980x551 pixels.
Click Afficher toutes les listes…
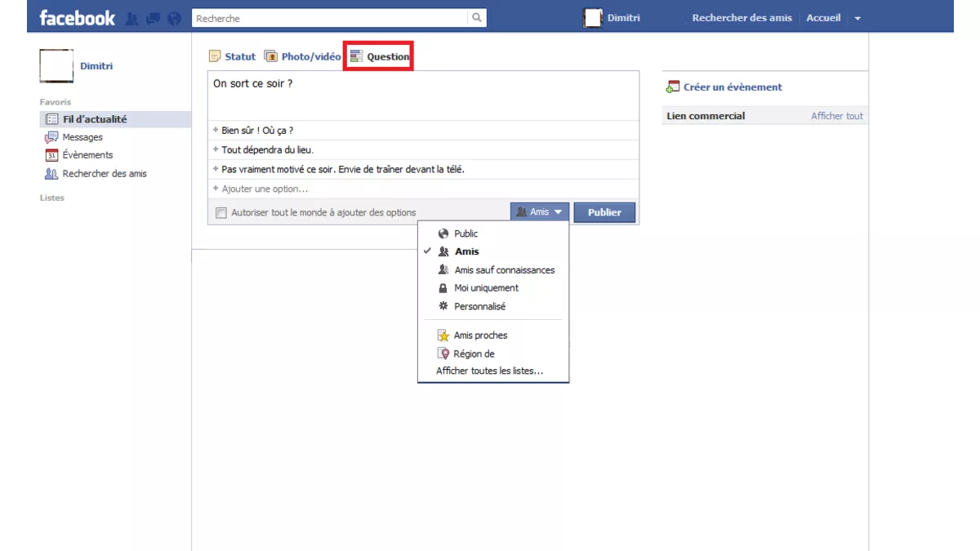coord(490,371)
